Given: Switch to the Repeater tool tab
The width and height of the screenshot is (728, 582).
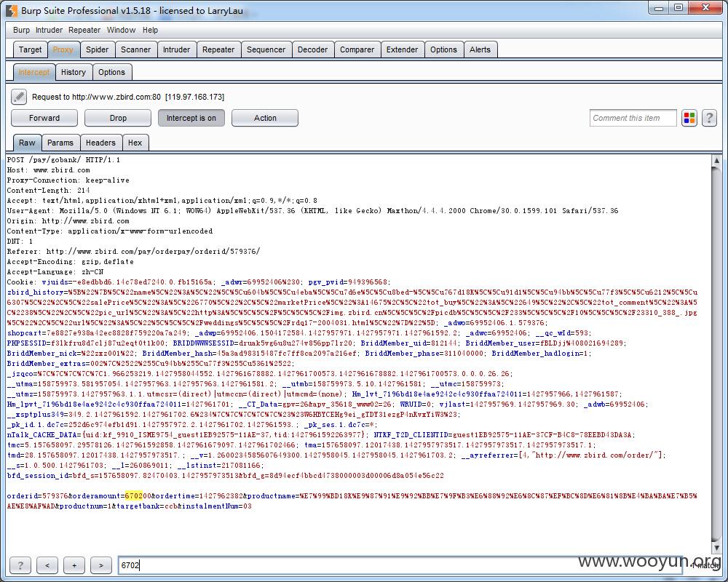Looking at the screenshot, I should (x=218, y=49).
